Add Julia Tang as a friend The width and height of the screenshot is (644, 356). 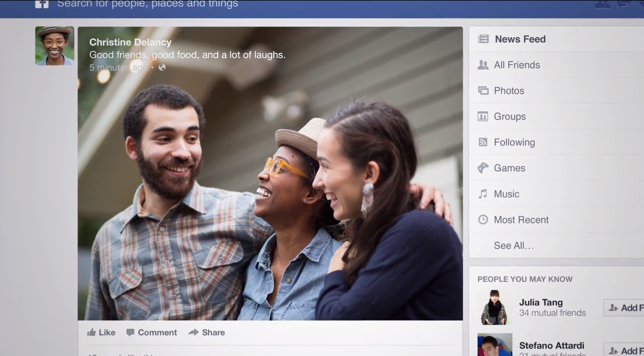click(x=624, y=308)
